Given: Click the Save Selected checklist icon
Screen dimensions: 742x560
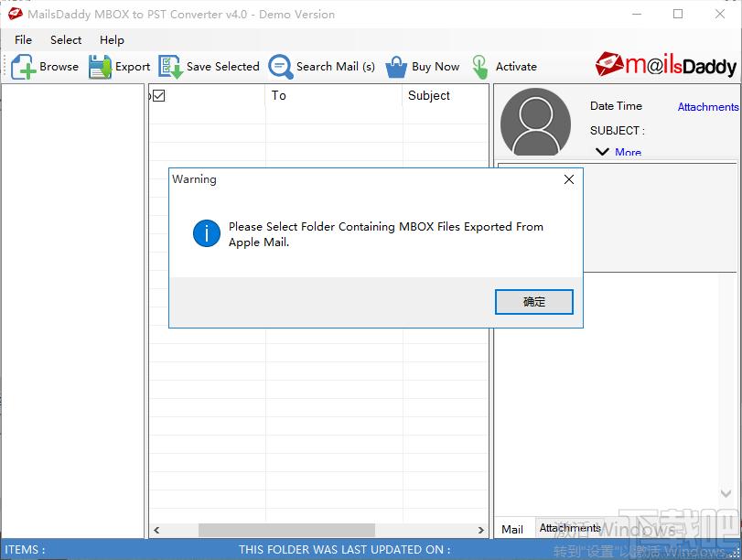Looking at the screenshot, I should [x=170, y=66].
